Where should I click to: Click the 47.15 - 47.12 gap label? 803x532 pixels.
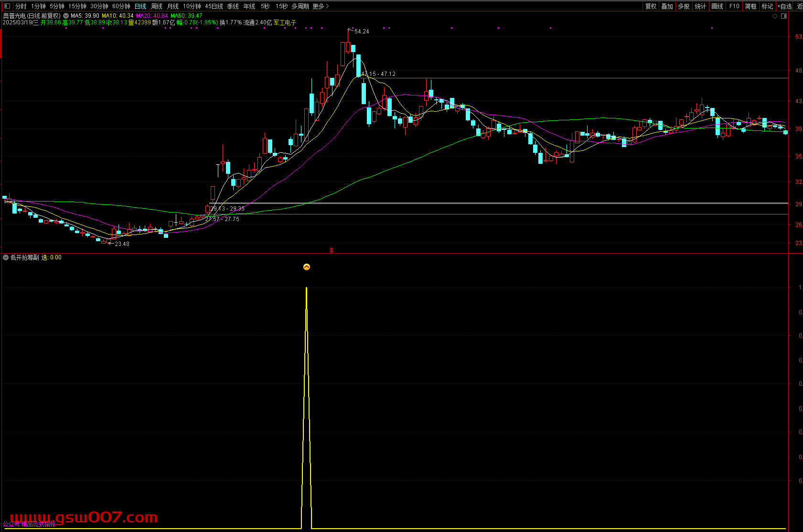coord(378,74)
